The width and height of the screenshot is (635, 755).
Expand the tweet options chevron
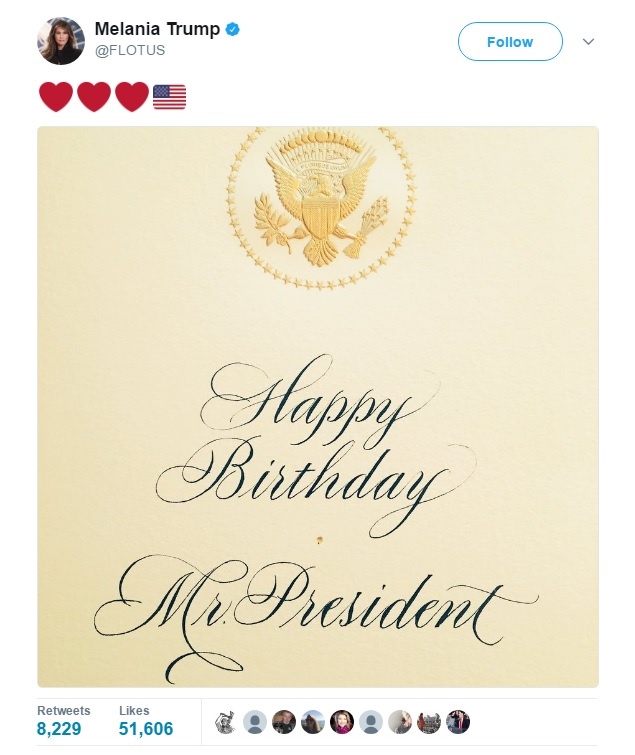[x=588, y=41]
